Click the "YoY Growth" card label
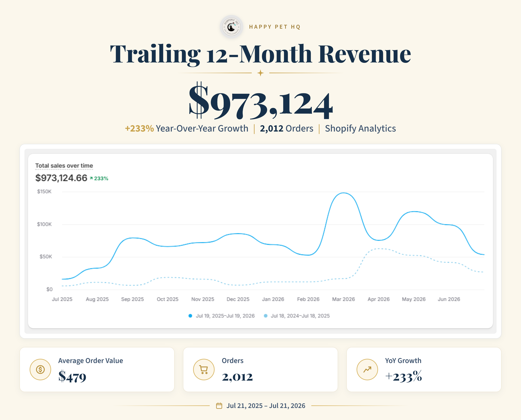This screenshot has width=521, height=420. (403, 361)
